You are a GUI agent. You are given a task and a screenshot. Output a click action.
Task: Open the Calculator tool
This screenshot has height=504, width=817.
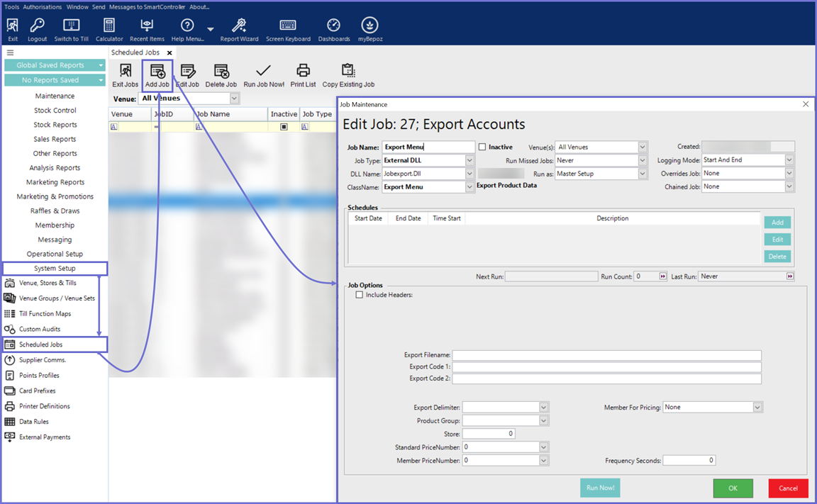[x=109, y=30]
